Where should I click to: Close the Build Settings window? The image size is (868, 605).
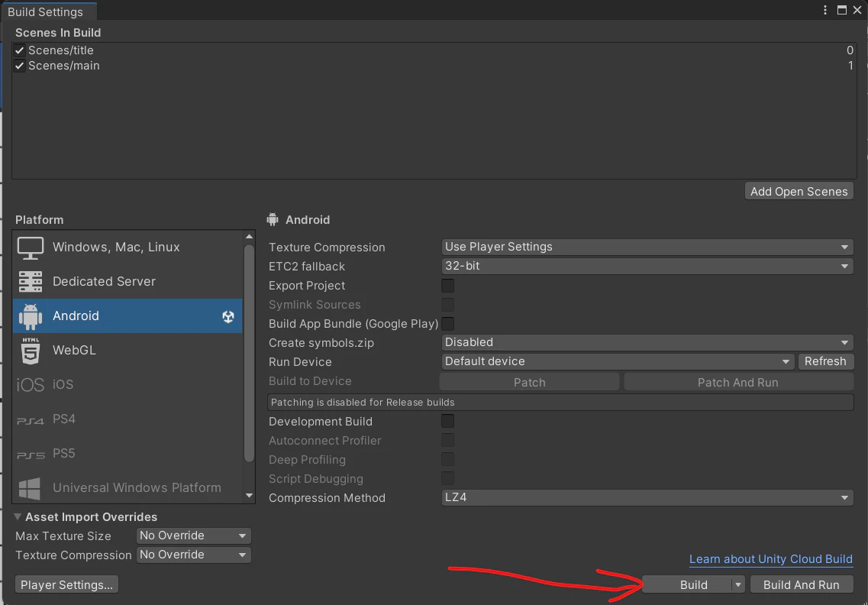857,10
